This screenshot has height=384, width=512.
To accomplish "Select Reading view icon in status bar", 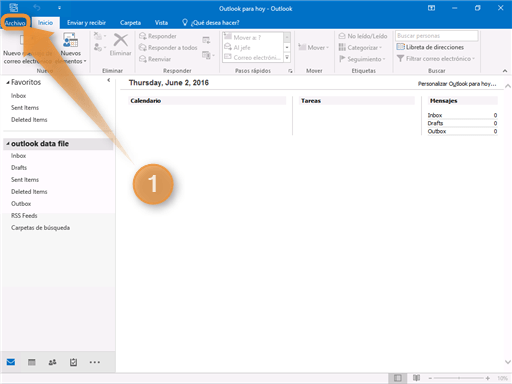I will 416,378.
